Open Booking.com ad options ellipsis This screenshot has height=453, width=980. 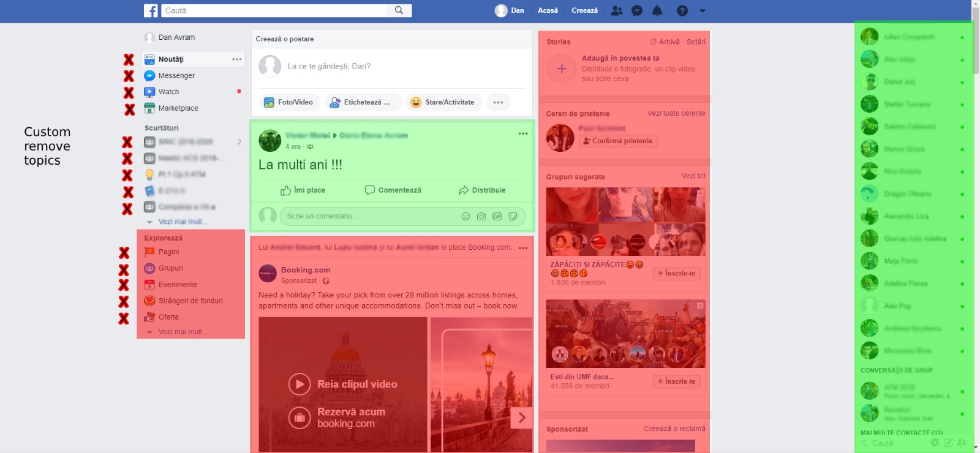tap(523, 248)
